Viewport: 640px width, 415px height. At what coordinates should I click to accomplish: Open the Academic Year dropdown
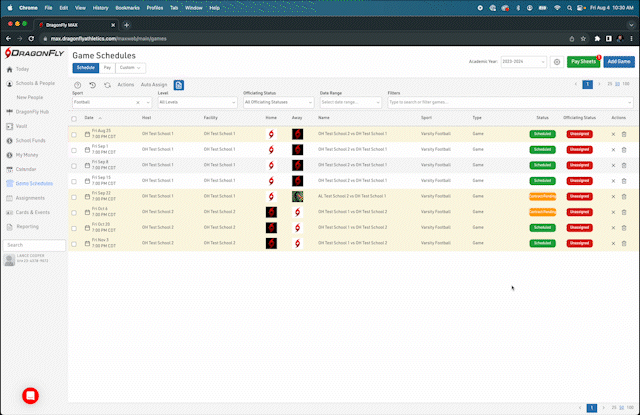[526, 62]
